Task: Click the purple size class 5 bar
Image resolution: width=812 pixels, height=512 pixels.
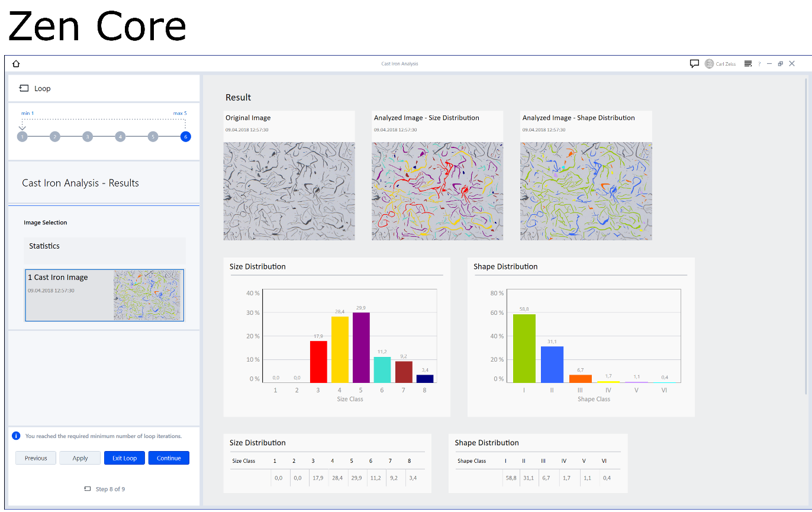Action: 361,347
